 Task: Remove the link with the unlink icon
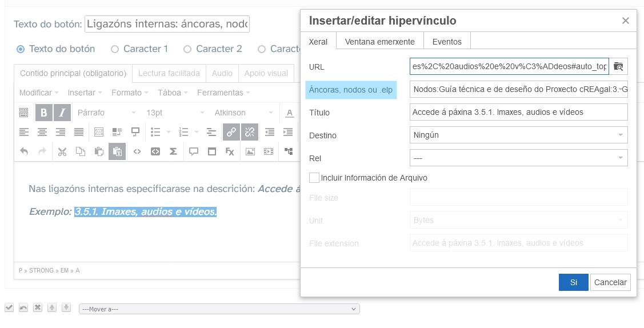(x=249, y=132)
